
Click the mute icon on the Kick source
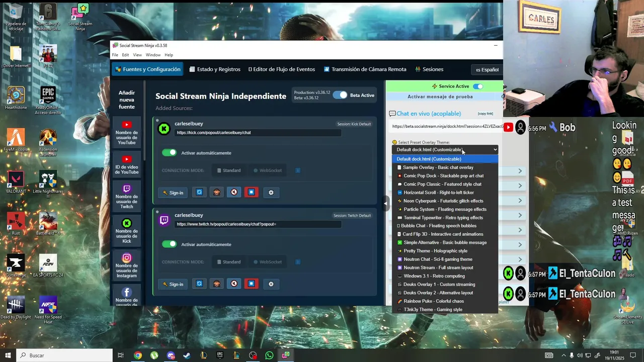pyautogui.click(x=234, y=192)
